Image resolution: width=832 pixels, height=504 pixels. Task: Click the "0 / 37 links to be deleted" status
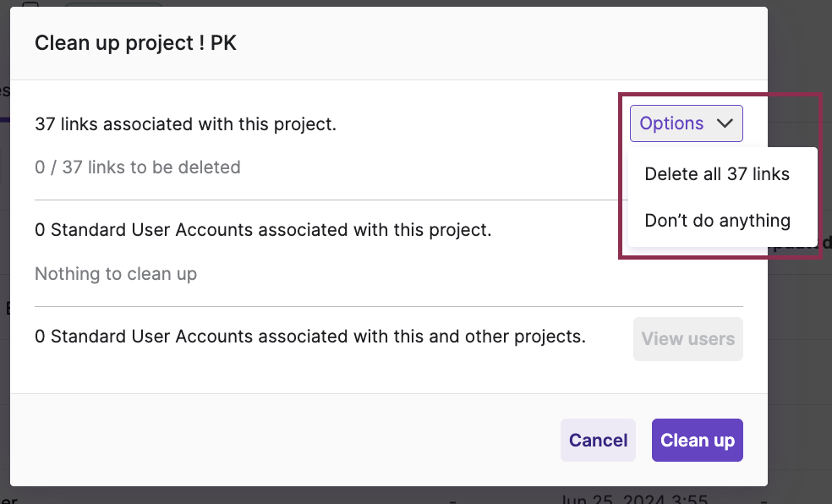[138, 167]
